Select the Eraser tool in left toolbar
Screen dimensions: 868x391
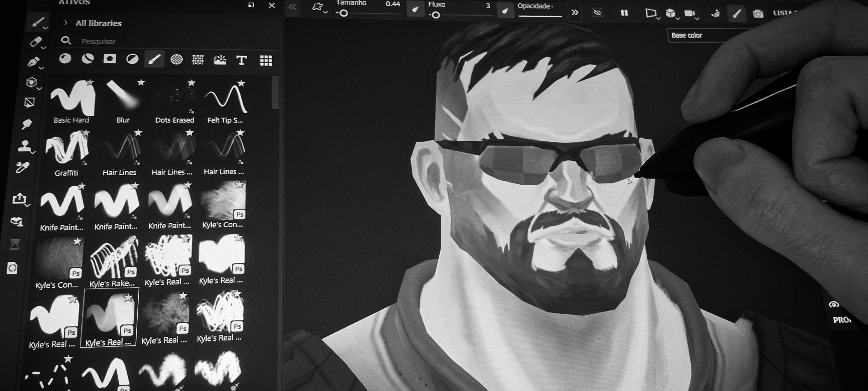(35, 42)
